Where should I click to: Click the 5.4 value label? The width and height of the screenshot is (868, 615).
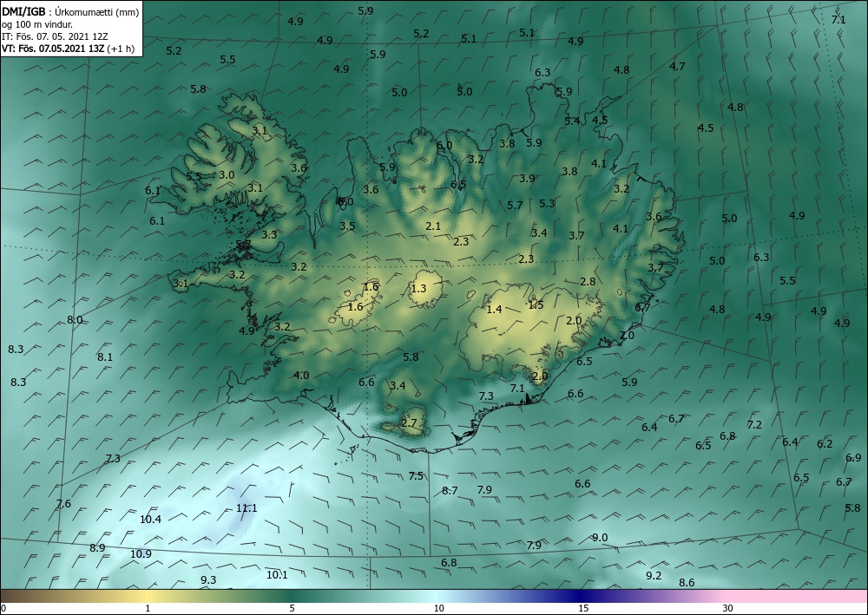pos(572,121)
